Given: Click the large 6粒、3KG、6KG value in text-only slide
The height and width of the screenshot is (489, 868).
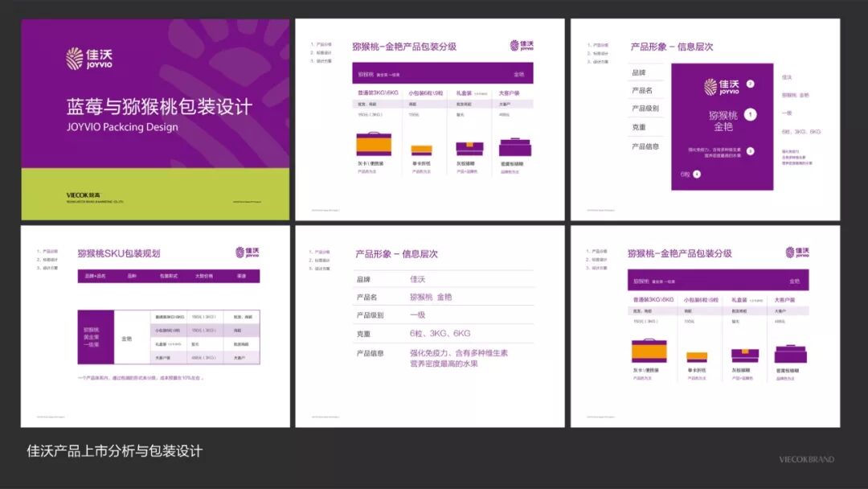Looking at the screenshot, I should coord(440,334).
